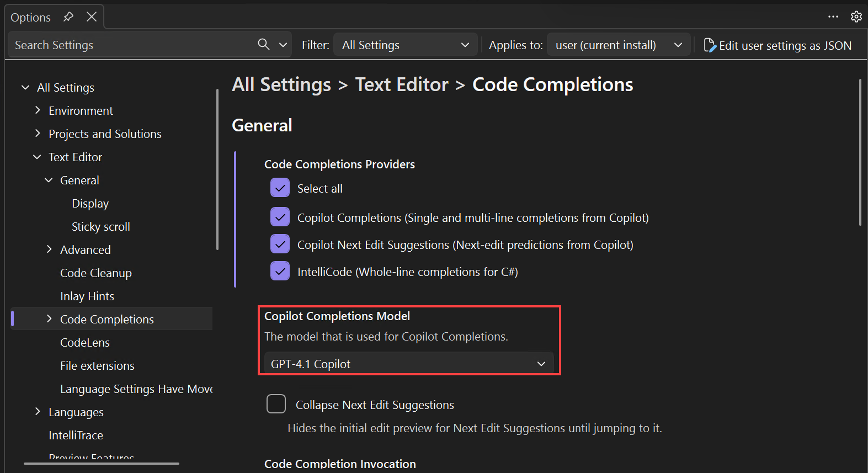Click the search magnifier icon
868x473 pixels.
point(264,45)
